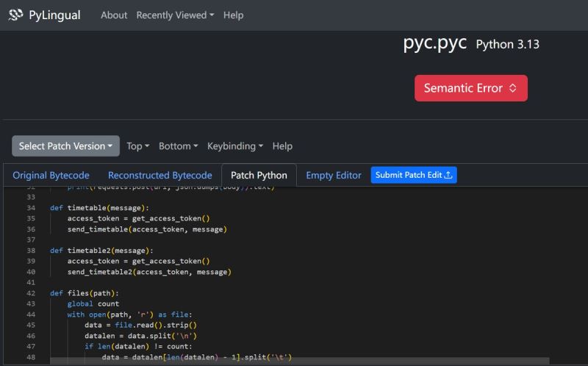Open the Keybinding dropdown
588x366 pixels.
pos(235,146)
